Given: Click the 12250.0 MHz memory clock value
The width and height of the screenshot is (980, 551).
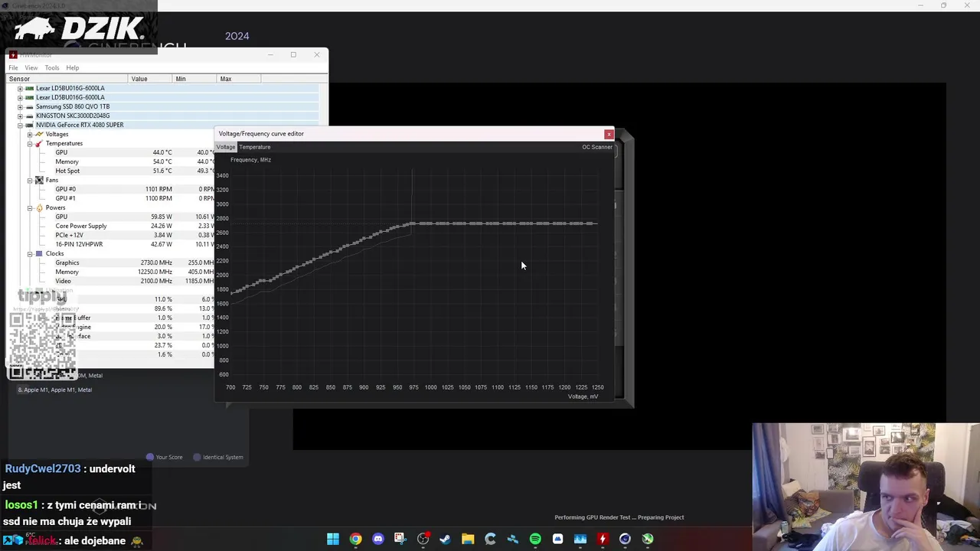Looking at the screenshot, I should 155,272.
